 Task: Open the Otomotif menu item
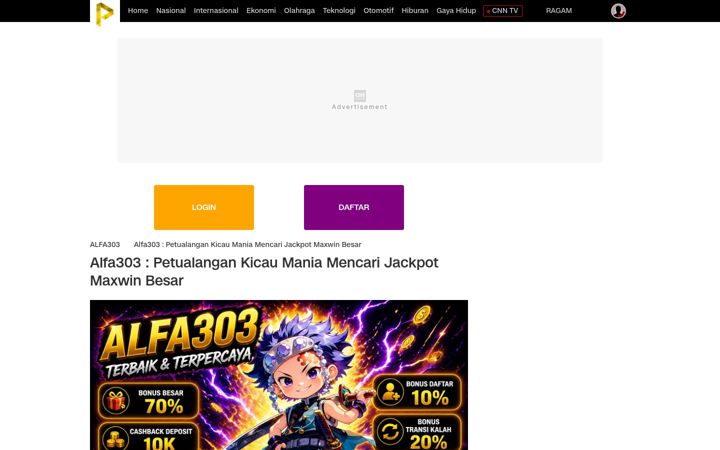[x=378, y=11]
